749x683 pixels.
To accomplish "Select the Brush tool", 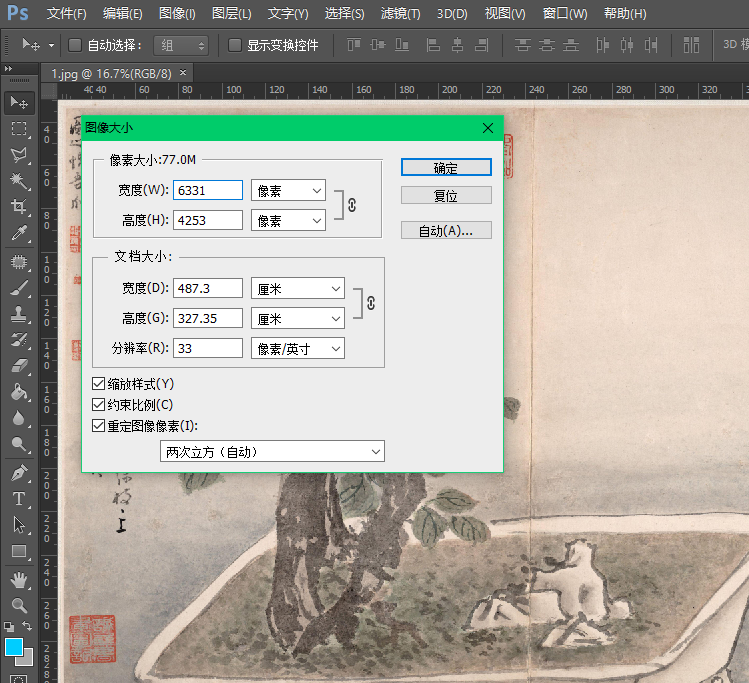I will 19,288.
